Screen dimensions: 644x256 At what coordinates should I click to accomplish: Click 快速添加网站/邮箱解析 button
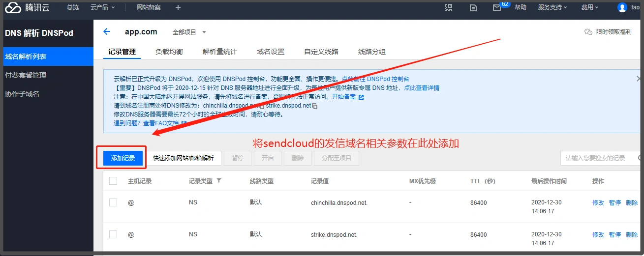pos(184,158)
